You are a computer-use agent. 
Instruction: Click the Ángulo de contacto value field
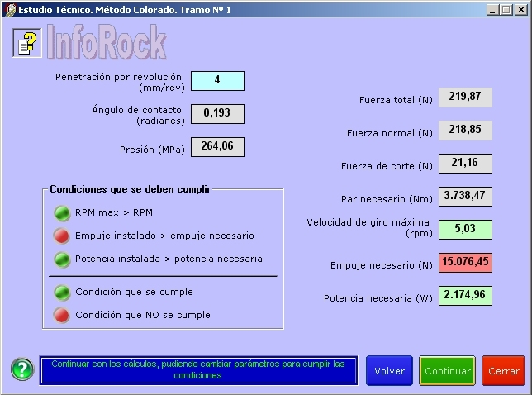[217, 113]
